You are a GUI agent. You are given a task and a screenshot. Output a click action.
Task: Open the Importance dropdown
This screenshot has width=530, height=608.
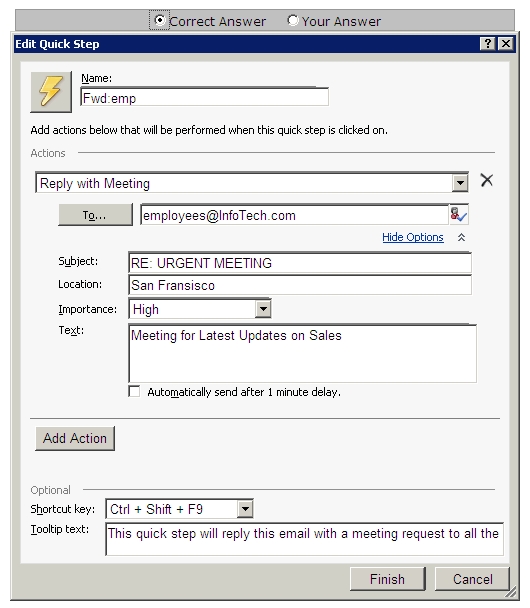coord(263,309)
